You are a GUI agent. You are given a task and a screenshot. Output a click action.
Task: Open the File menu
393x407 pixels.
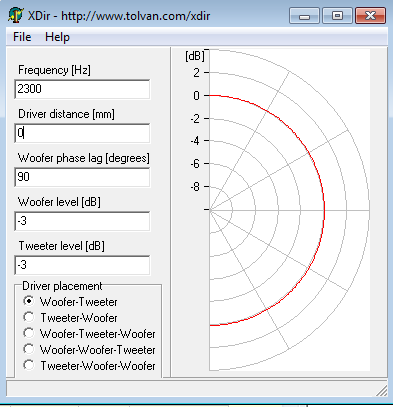(x=22, y=37)
